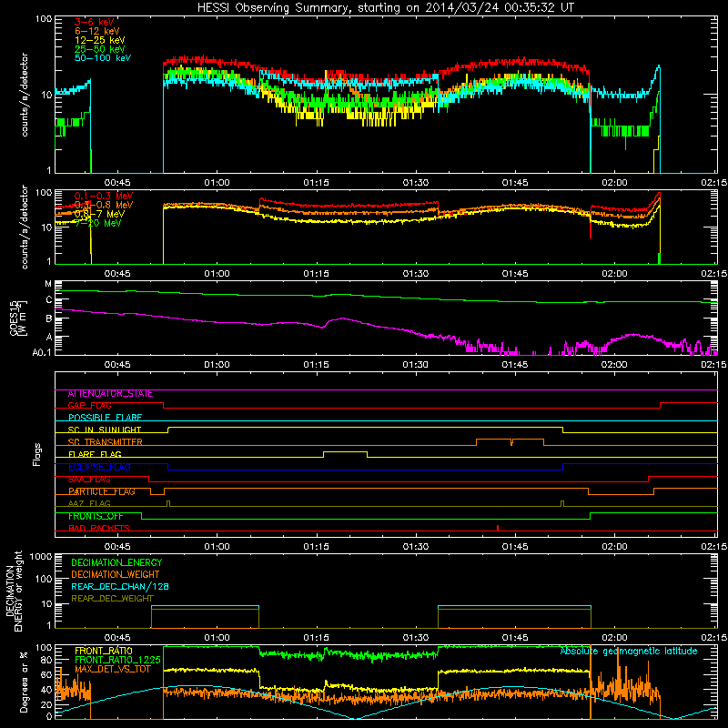Viewport: 728px width, 728px height.
Task: Click the Absolute geomagnetic latitude label
Action: [629, 652]
